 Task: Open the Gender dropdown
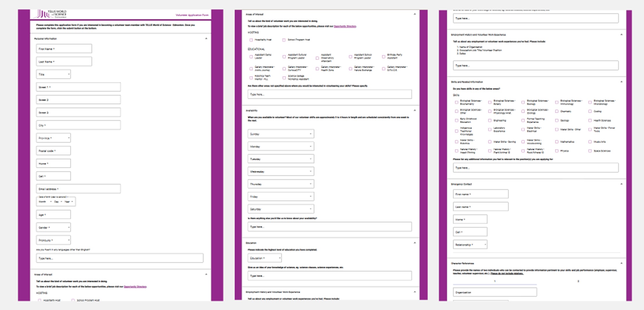(x=53, y=227)
